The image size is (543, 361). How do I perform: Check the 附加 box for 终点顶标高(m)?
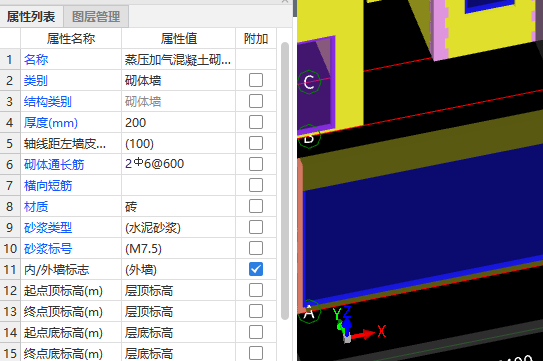(256, 311)
